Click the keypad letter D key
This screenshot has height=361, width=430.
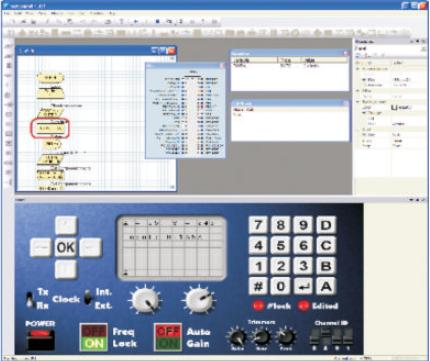pos(326,225)
